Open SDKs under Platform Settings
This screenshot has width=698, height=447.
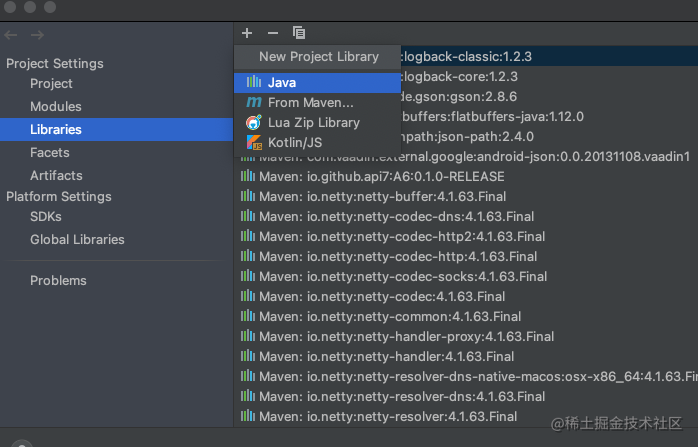point(46,217)
